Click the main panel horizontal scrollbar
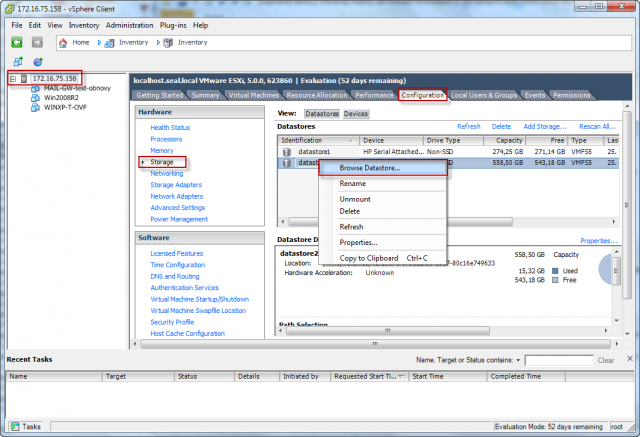 (x=375, y=344)
